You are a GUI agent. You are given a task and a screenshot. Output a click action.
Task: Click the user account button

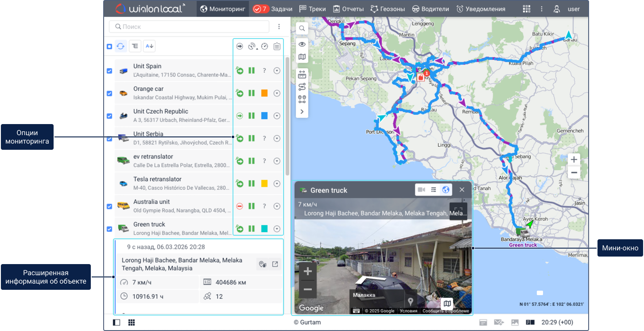click(x=566, y=9)
